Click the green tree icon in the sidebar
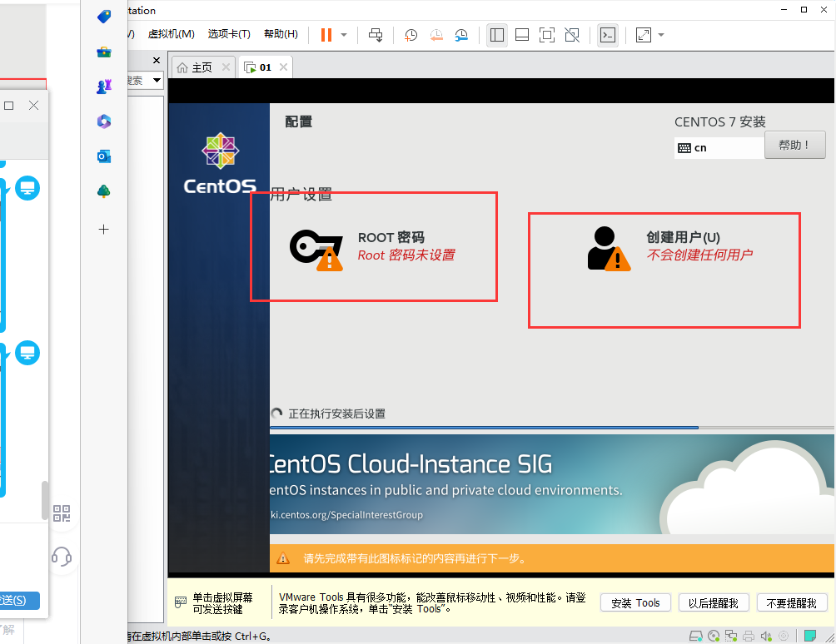Viewport: 836px width, 644px height. click(104, 191)
